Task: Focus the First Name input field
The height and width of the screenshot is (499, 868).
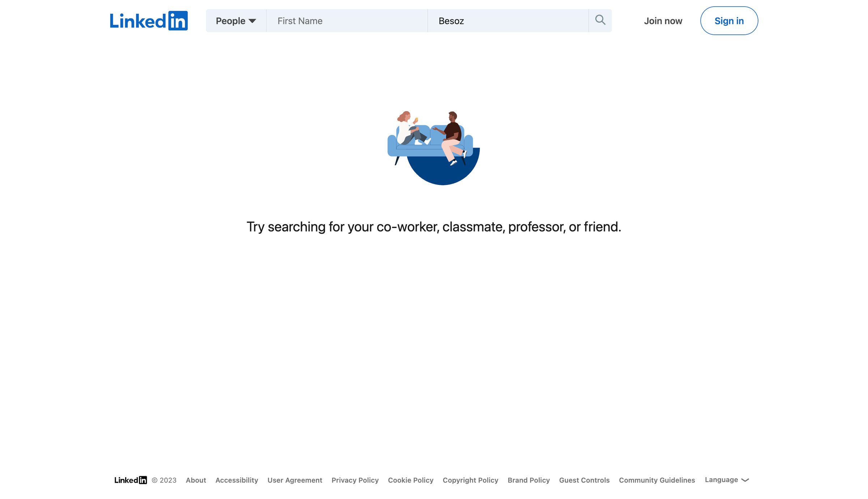Action: click(x=347, y=21)
